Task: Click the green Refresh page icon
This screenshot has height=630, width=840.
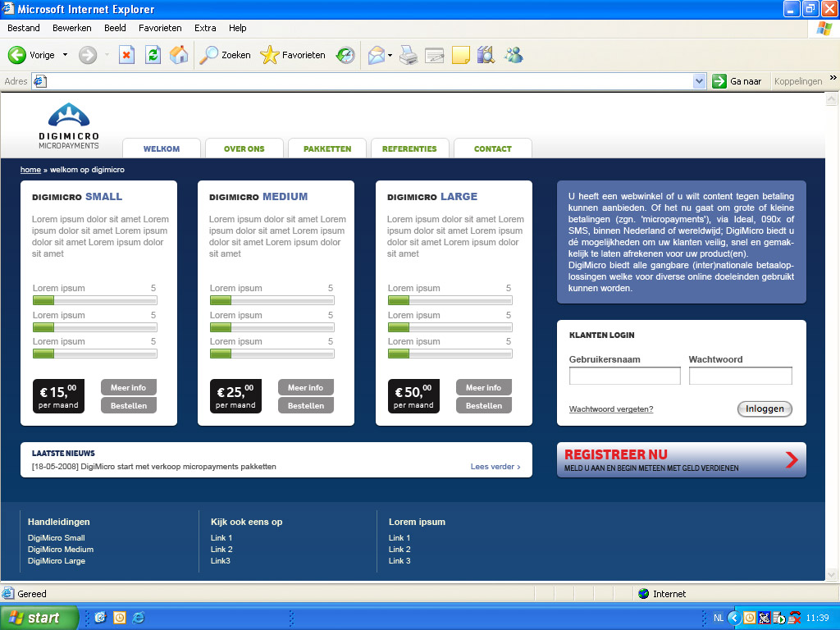Action: tap(153, 55)
